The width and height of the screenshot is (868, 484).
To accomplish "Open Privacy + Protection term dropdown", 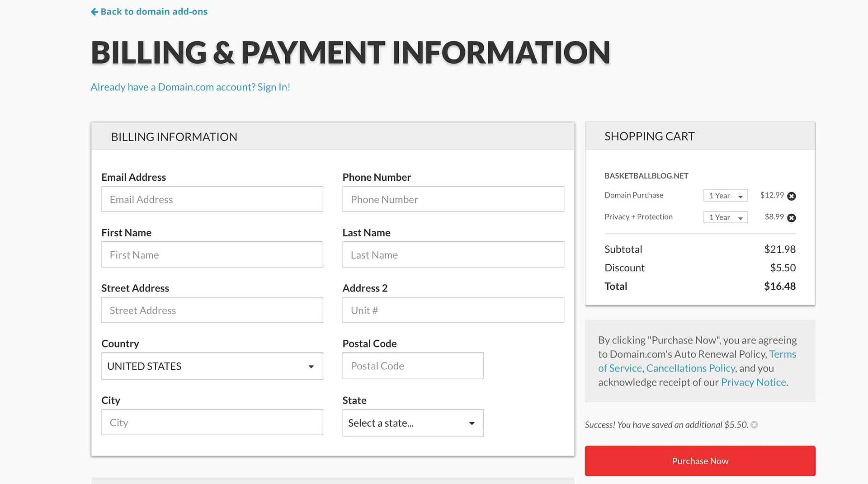I will [x=726, y=217].
